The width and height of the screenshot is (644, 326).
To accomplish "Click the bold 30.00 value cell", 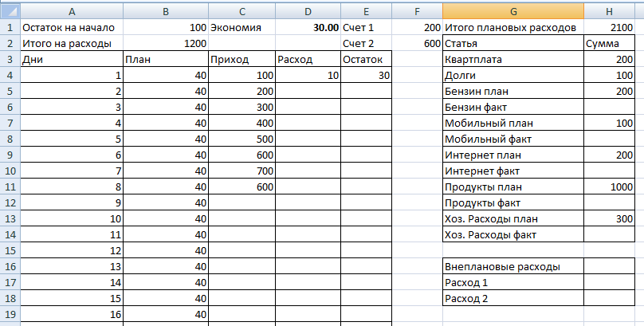I will tap(308, 27).
